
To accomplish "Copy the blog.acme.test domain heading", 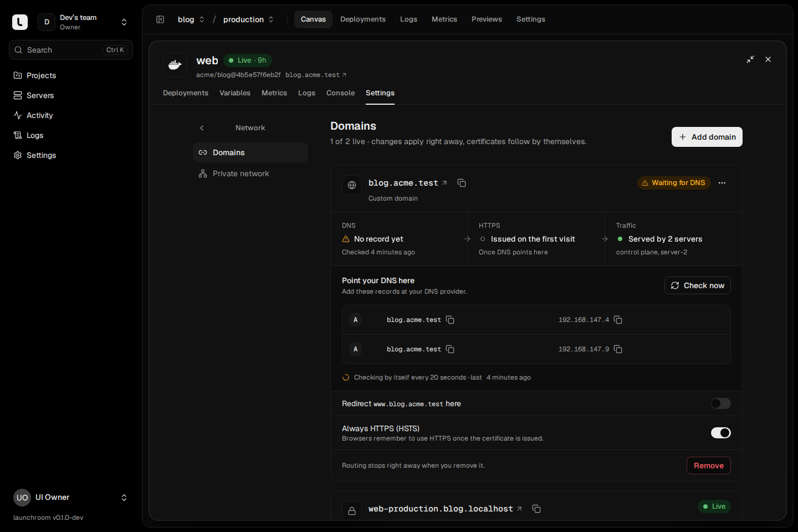I will pos(462,183).
